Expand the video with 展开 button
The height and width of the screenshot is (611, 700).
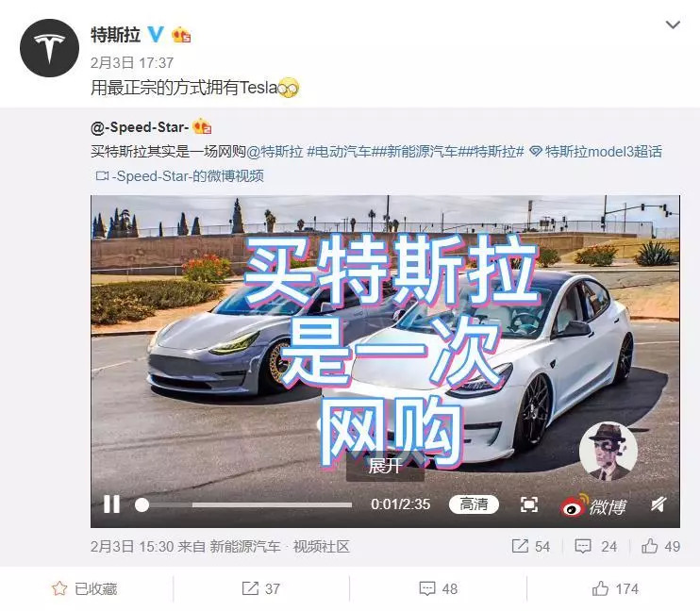385,466
